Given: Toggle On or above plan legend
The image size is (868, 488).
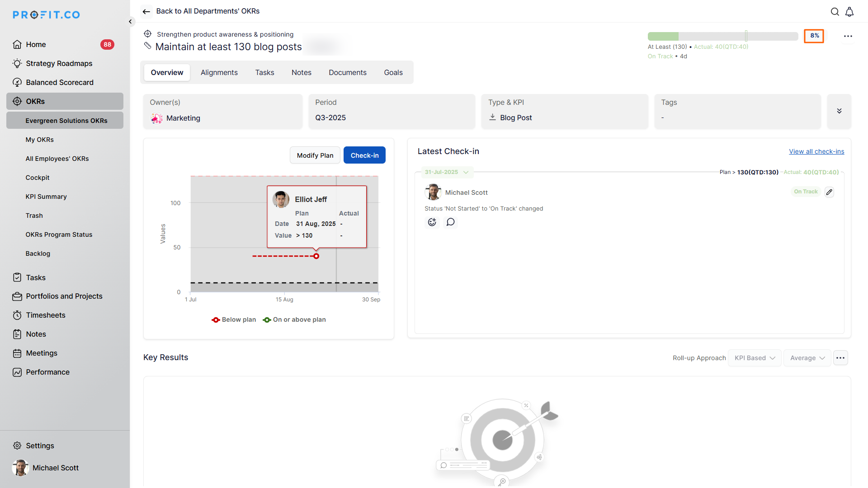Looking at the screenshot, I should coord(294,319).
